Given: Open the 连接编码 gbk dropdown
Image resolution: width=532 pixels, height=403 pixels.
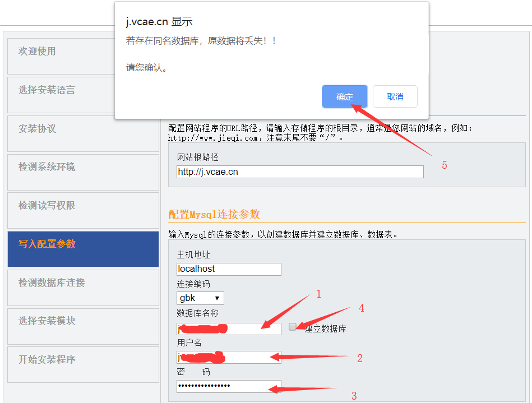Looking at the screenshot, I should point(200,298).
